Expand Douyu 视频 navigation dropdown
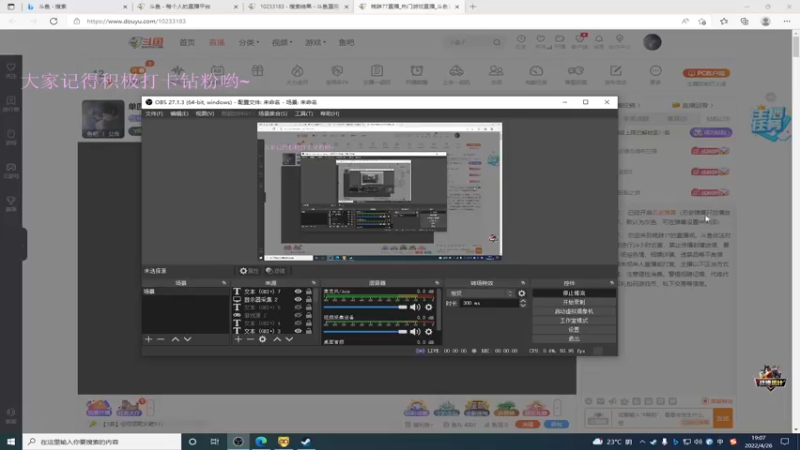 (282, 42)
